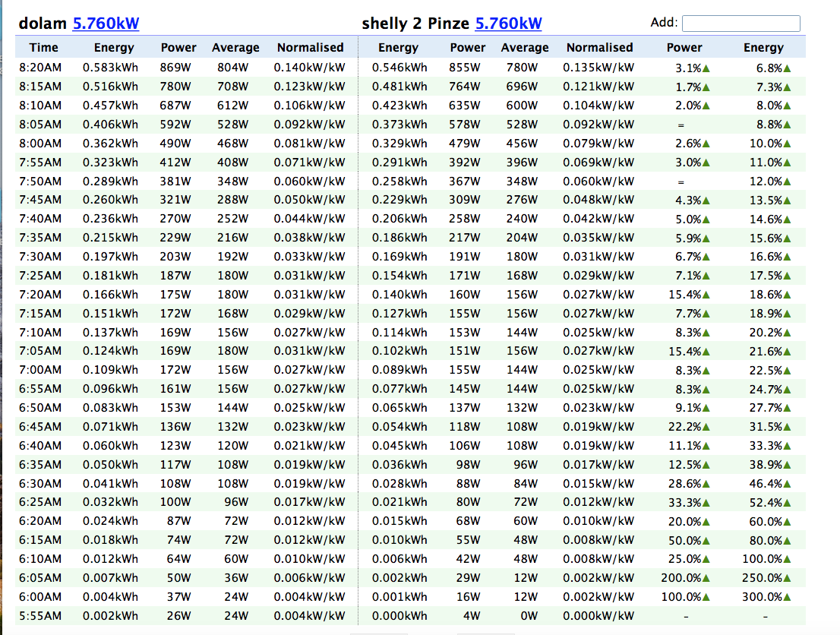Select dolam Normalised column header
This screenshot has height=635, width=840.
[x=310, y=47]
